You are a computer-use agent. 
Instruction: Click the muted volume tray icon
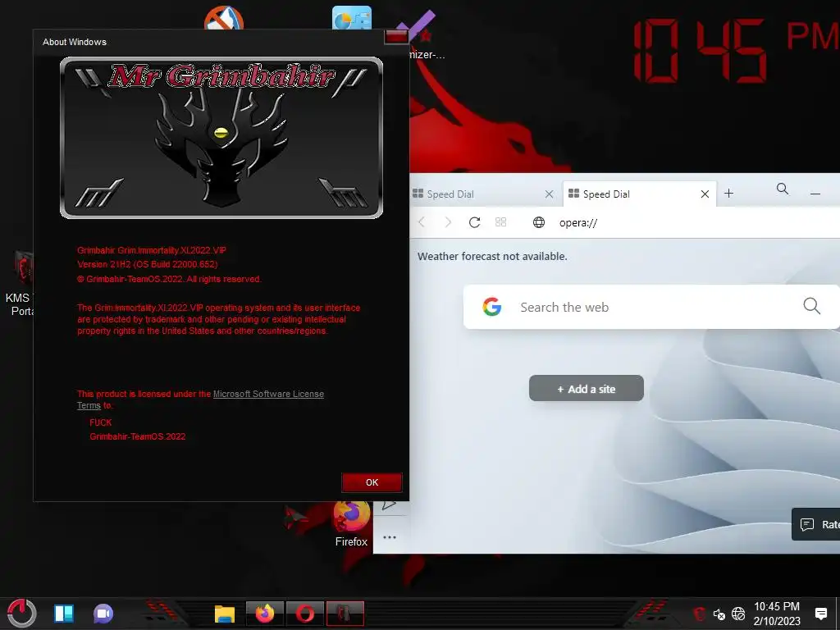[x=719, y=614]
